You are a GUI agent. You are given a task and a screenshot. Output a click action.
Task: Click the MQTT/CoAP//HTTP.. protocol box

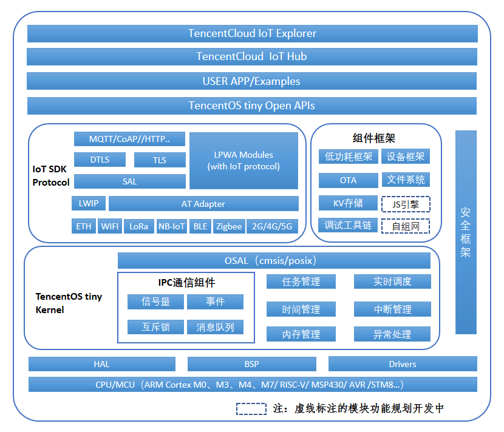pyautogui.click(x=129, y=139)
